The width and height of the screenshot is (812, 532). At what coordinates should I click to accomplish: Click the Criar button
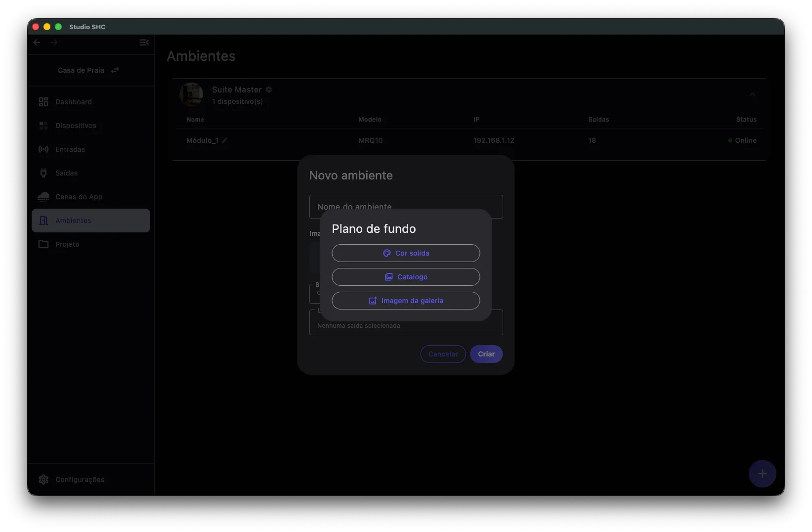(486, 354)
